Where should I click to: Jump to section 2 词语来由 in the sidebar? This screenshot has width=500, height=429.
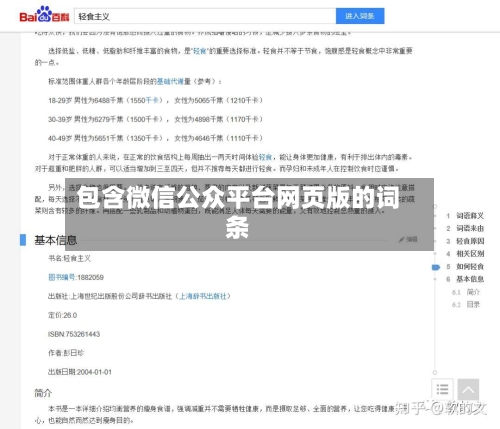point(465,229)
